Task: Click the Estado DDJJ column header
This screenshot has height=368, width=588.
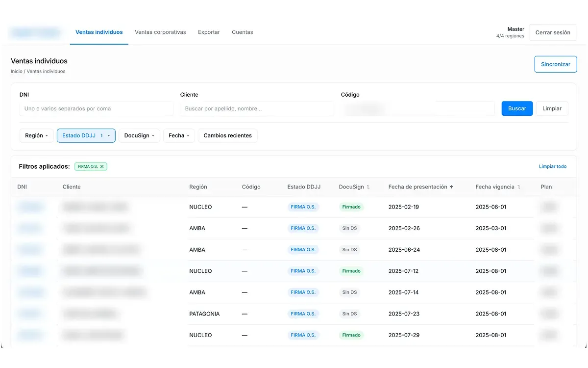Action: pos(304,187)
